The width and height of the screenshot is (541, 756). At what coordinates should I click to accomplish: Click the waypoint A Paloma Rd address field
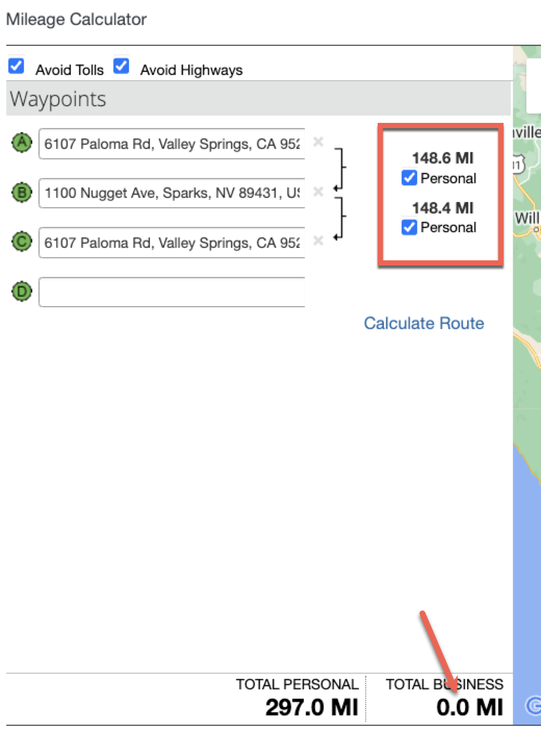click(x=172, y=144)
